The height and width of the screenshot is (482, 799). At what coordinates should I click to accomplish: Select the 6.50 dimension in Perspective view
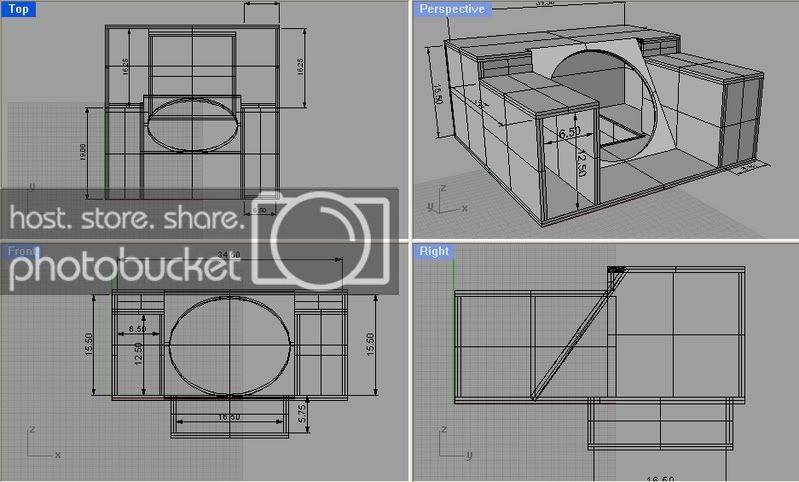tap(570, 132)
